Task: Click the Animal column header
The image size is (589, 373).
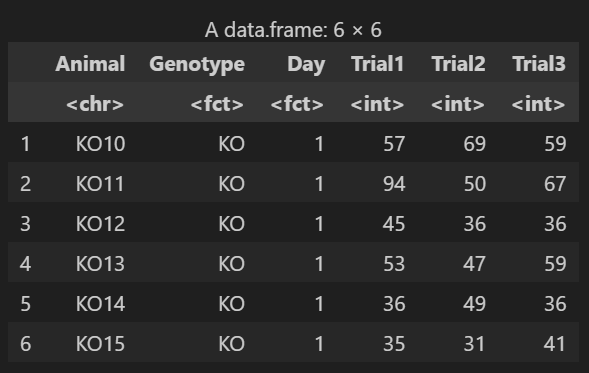Action: [90, 63]
